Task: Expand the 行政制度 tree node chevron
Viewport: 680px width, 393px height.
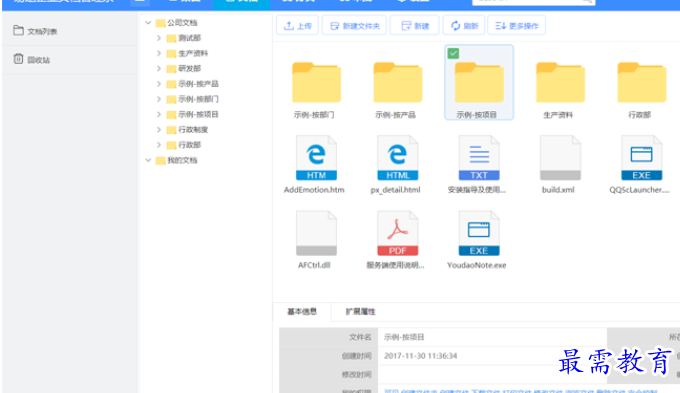Action: click(159, 130)
